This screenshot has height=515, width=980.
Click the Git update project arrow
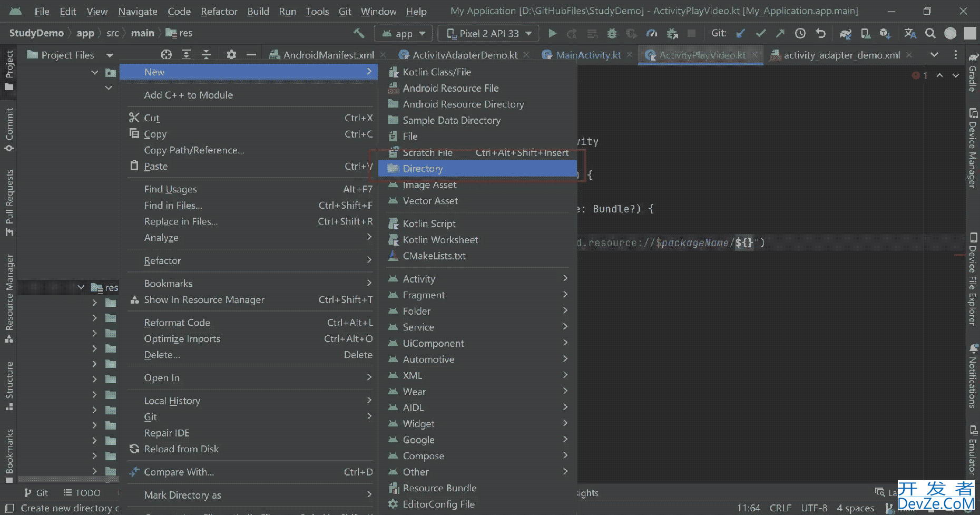(x=740, y=33)
